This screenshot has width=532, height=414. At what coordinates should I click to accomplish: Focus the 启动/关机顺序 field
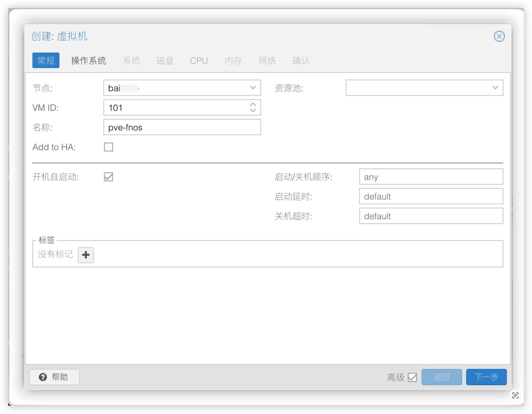click(431, 177)
